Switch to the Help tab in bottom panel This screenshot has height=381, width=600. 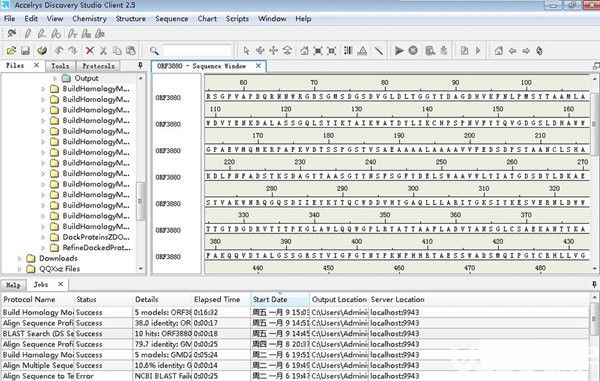(13, 285)
